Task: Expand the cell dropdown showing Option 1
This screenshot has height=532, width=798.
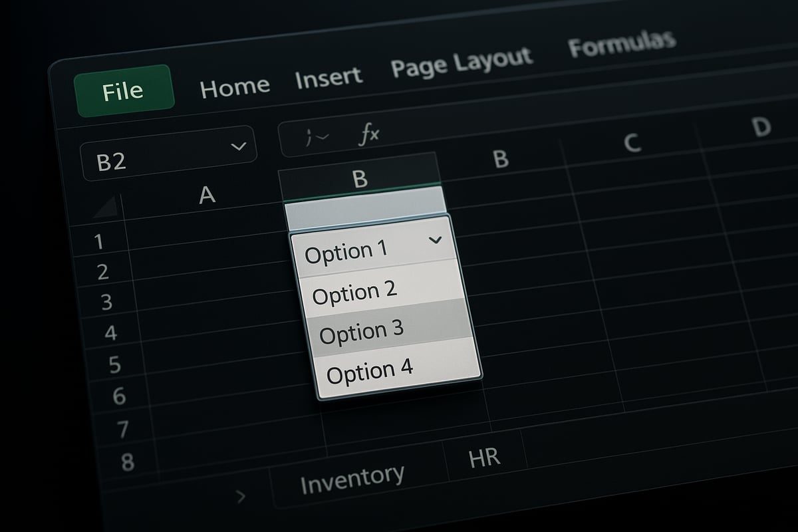Action: [x=436, y=241]
